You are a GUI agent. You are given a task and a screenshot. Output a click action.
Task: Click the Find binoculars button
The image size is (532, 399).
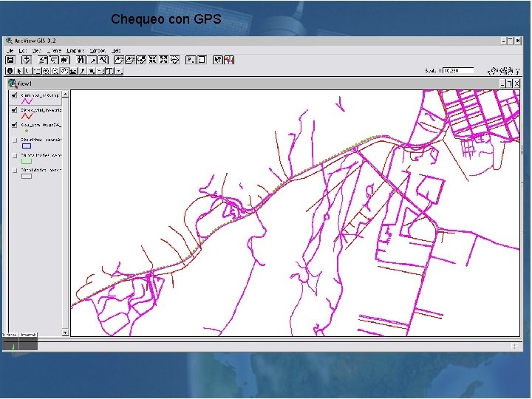point(81,60)
